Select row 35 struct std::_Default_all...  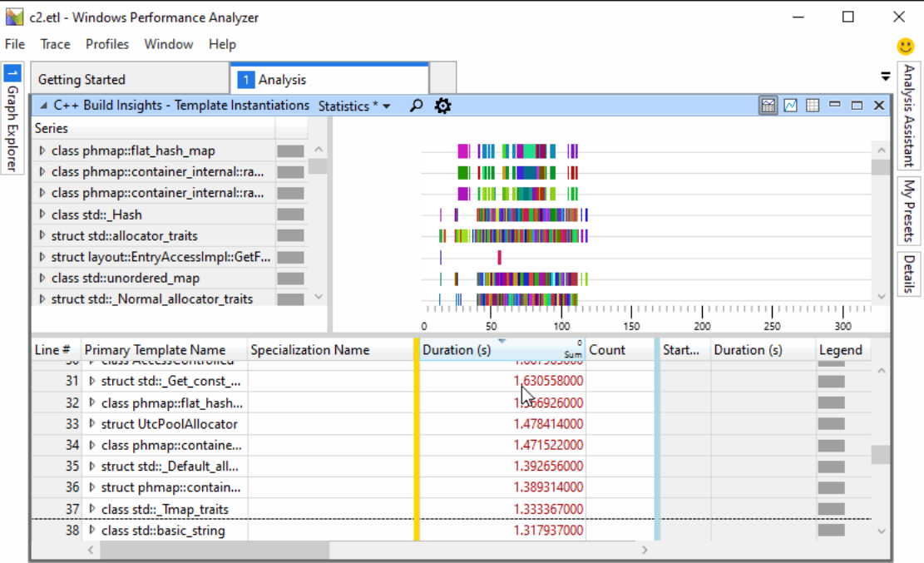[170, 467]
